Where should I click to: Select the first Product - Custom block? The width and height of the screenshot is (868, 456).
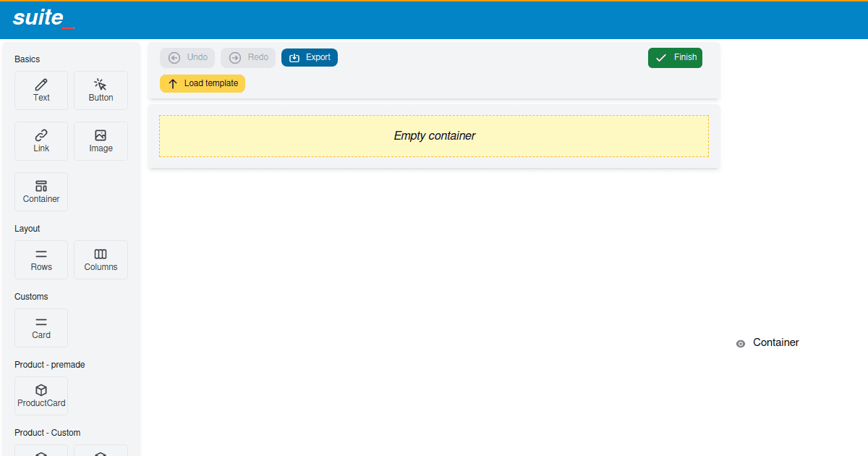click(41, 452)
